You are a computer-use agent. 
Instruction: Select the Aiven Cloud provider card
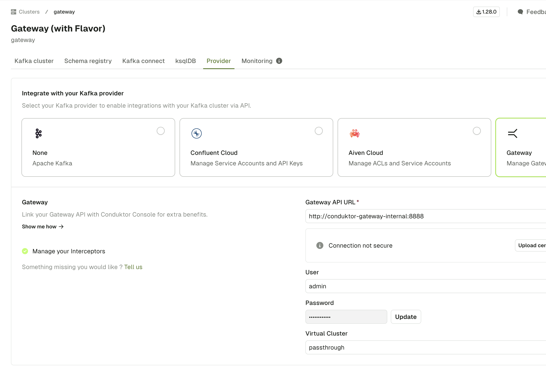click(414, 147)
